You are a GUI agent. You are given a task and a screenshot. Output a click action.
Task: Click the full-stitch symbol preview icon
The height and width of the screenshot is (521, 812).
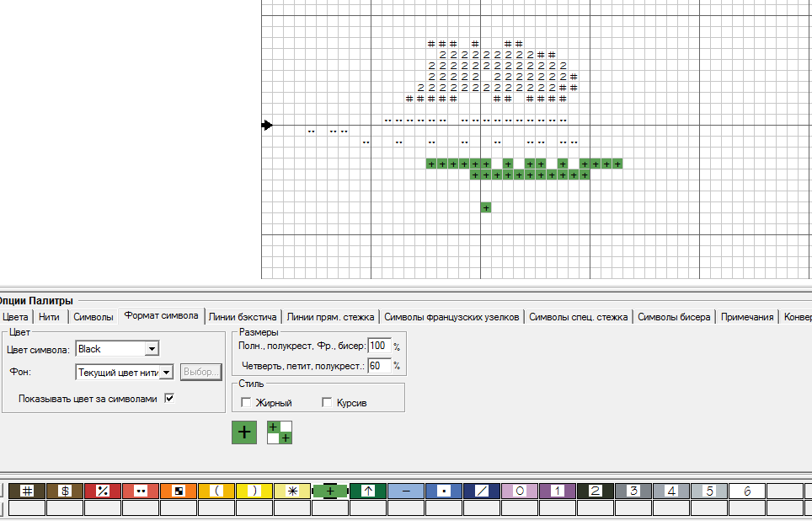pyautogui.click(x=244, y=432)
